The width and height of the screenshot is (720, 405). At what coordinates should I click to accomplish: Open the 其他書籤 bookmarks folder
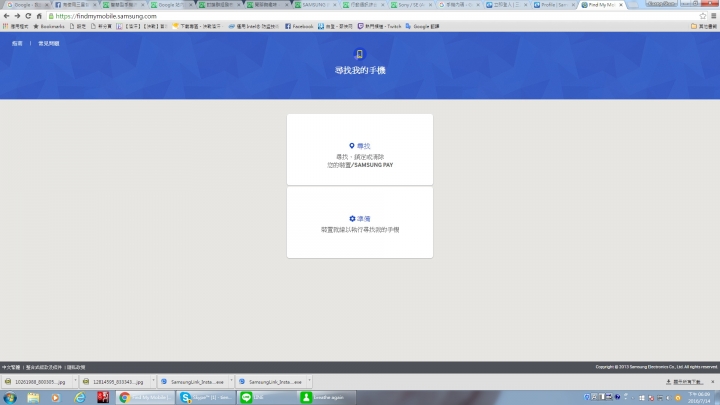pyautogui.click(x=704, y=26)
